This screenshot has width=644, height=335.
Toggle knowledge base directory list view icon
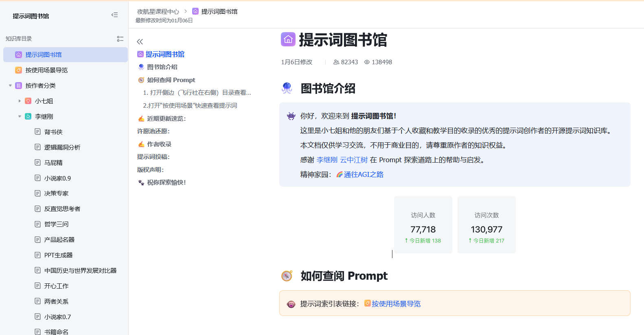(120, 39)
